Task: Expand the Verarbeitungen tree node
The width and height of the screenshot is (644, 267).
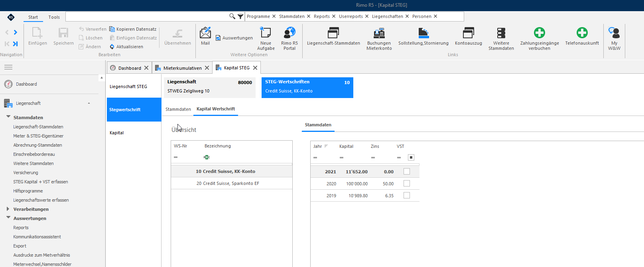Action: pos(8,209)
